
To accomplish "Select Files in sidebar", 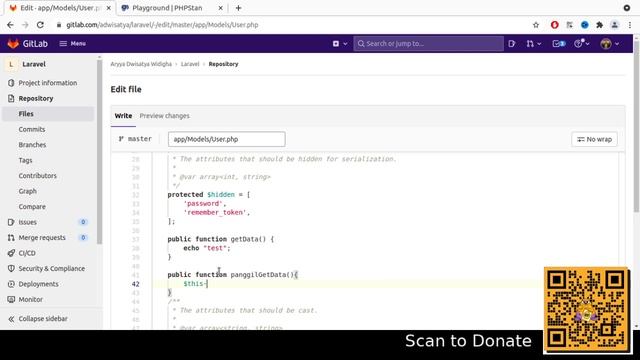I will point(26,114).
